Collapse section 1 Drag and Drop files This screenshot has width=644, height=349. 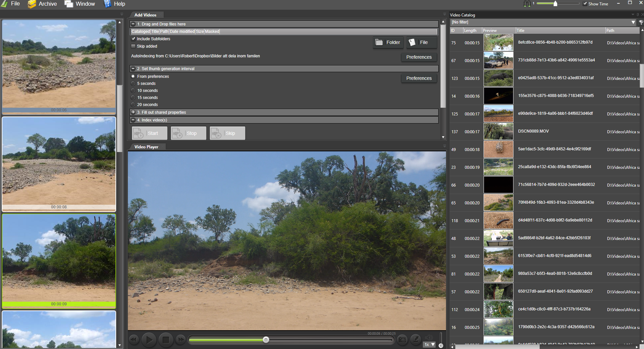coord(133,24)
